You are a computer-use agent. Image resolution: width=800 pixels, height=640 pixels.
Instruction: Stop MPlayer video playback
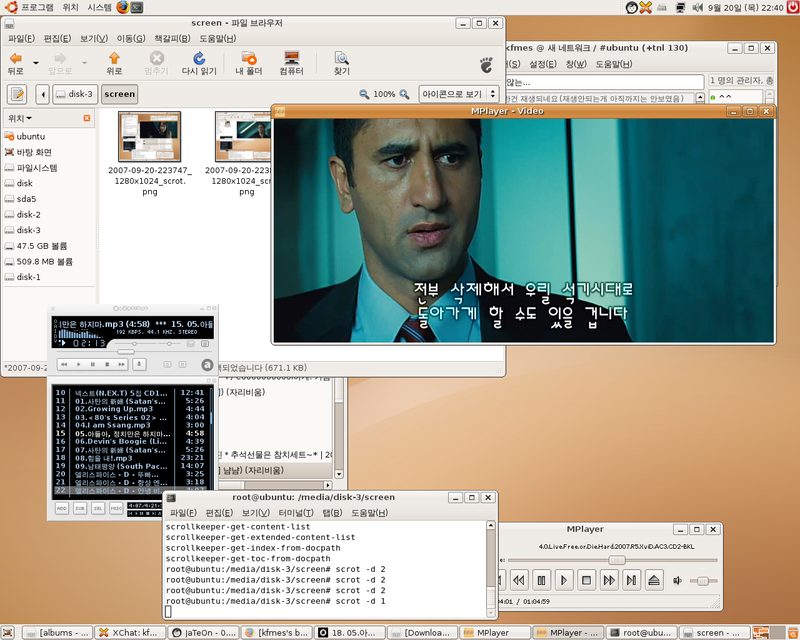click(586, 580)
